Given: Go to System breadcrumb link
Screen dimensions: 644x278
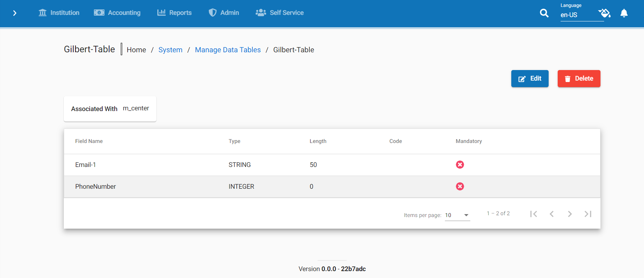Looking at the screenshot, I should pos(170,50).
